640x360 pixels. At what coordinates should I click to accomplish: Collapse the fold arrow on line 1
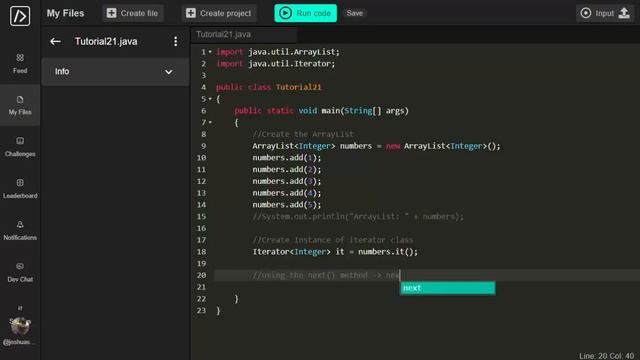pyautogui.click(x=210, y=52)
